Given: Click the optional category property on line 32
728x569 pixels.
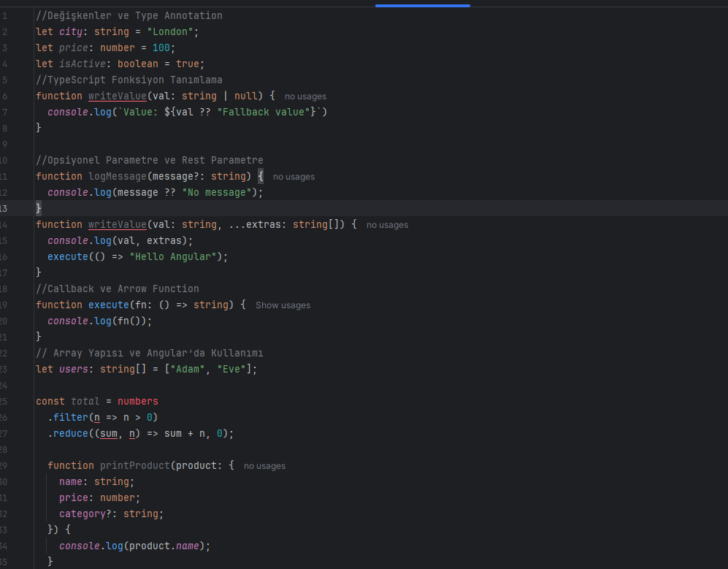Looking at the screenshot, I should [84, 513].
